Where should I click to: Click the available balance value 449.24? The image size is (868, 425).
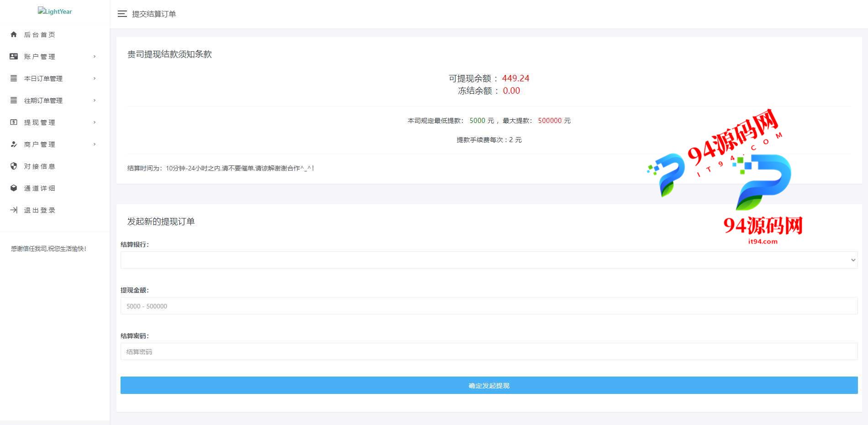pos(516,78)
